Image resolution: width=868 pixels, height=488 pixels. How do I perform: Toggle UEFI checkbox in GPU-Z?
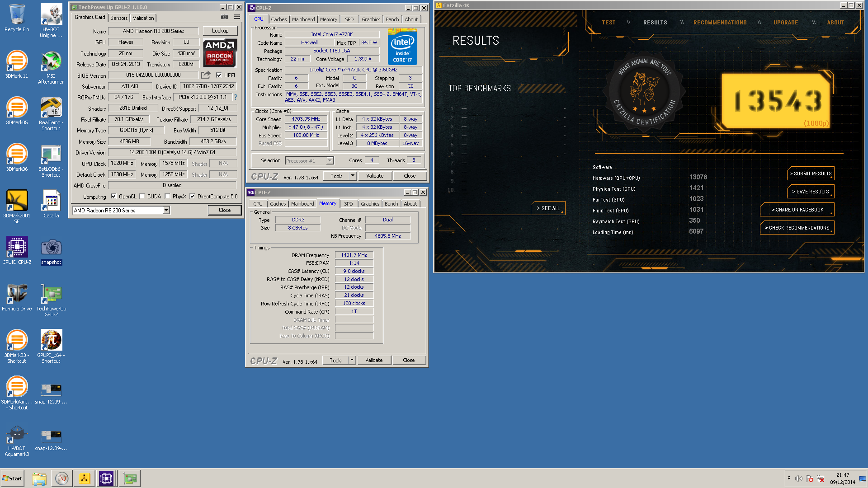point(219,75)
